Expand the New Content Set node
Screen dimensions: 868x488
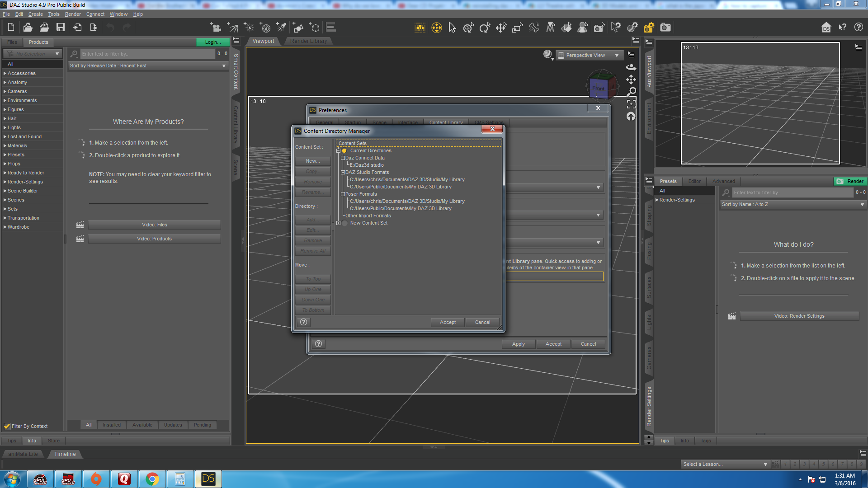coord(338,223)
